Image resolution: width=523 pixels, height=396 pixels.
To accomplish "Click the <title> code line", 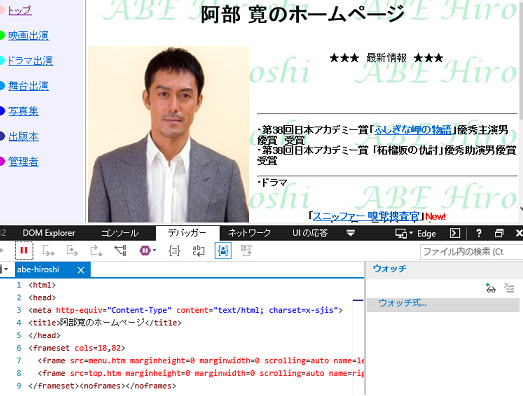I will [x=105, y=323].
